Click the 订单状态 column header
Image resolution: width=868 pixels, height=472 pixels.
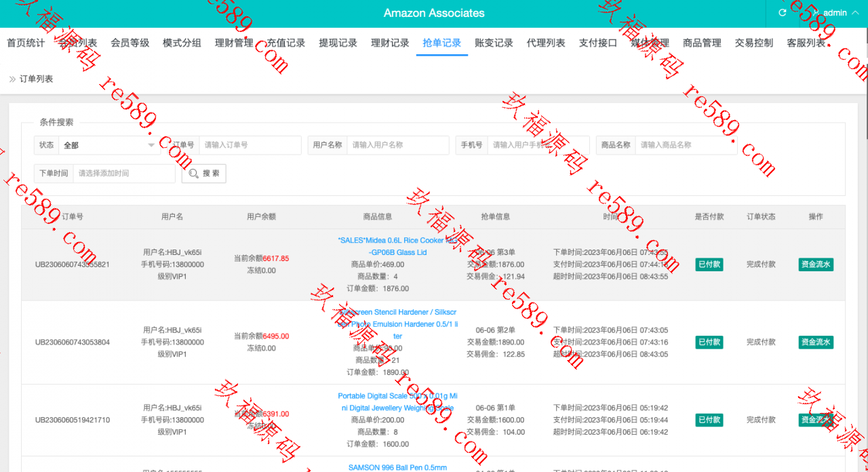tap(761, 217)
